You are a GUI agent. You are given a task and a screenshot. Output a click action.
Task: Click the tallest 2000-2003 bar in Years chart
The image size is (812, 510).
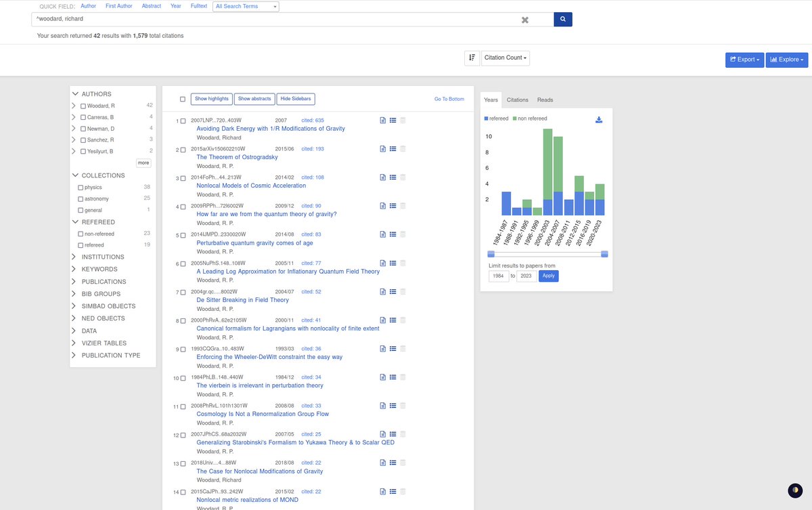pyautogui.click(x=548, y=172)
